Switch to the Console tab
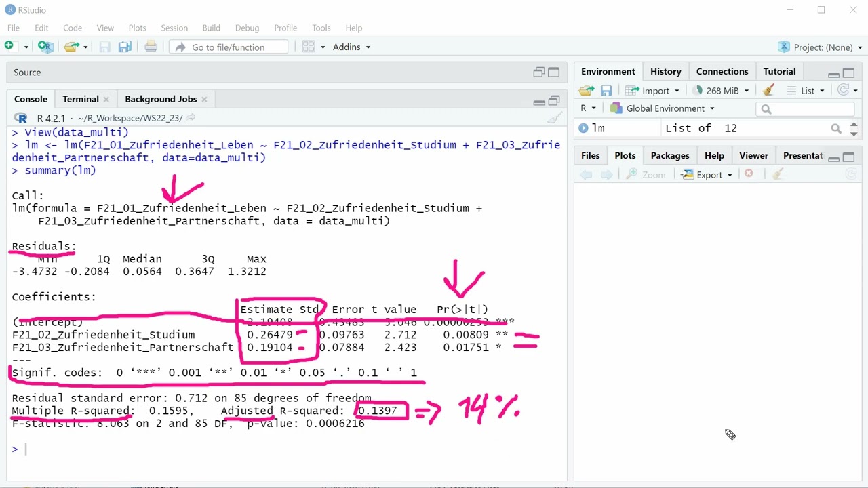 31,99
